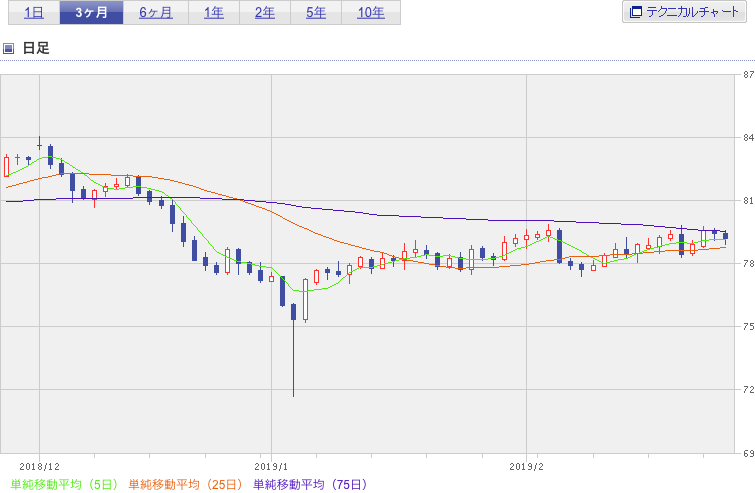
Task: Click the blue square icon beside 日足
Action: pos(8,48)
